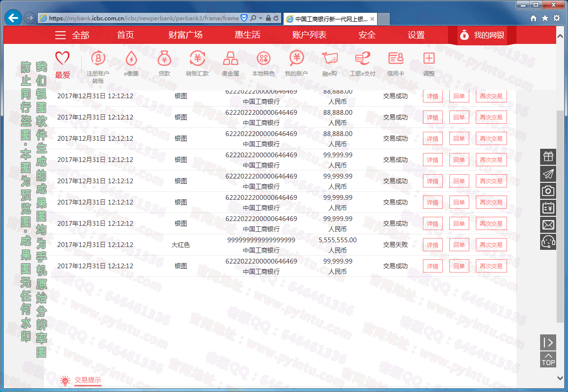
Task: Click the refresh icon in address bar
Action: coord(276,18)
